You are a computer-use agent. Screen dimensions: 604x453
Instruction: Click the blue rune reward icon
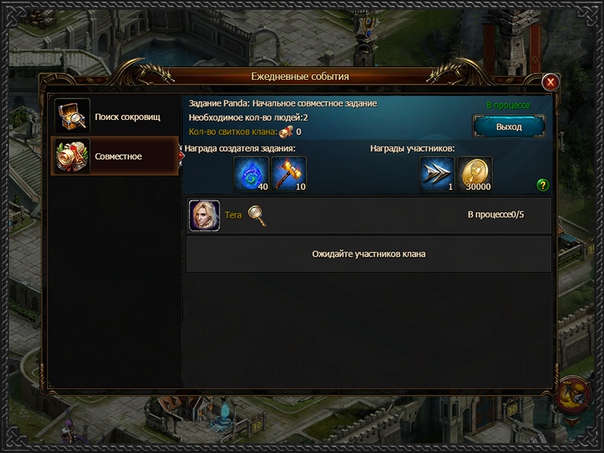pos(251,174)
